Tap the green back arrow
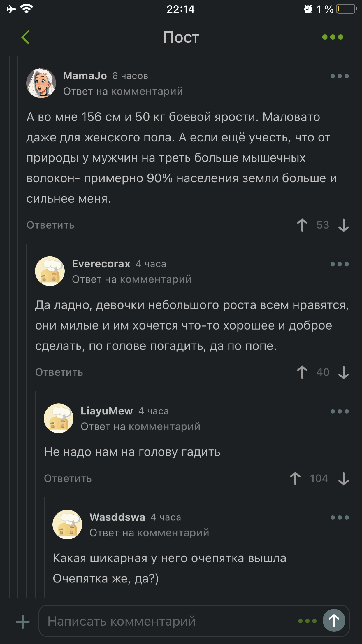 (26, 37)
